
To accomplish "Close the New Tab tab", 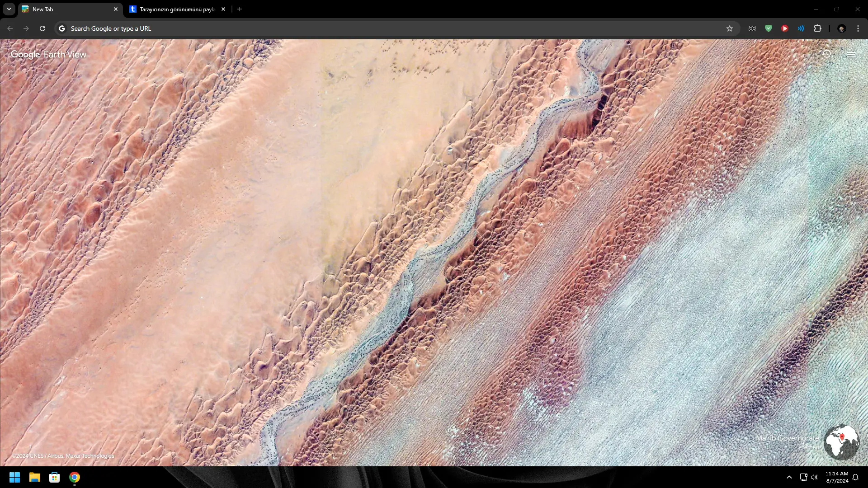I will click(115, 9).
